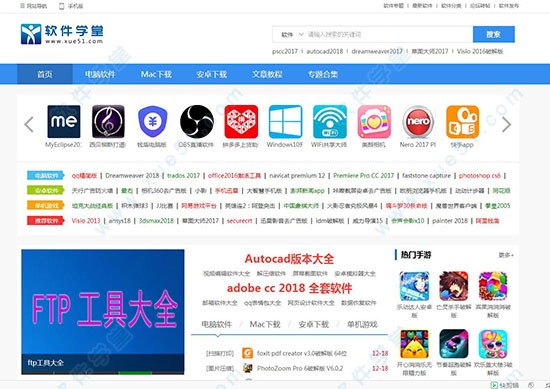This screenshot has height=389, width=550.
Task: Open the 软件 search category dropdown
Action: coord(292,34)
